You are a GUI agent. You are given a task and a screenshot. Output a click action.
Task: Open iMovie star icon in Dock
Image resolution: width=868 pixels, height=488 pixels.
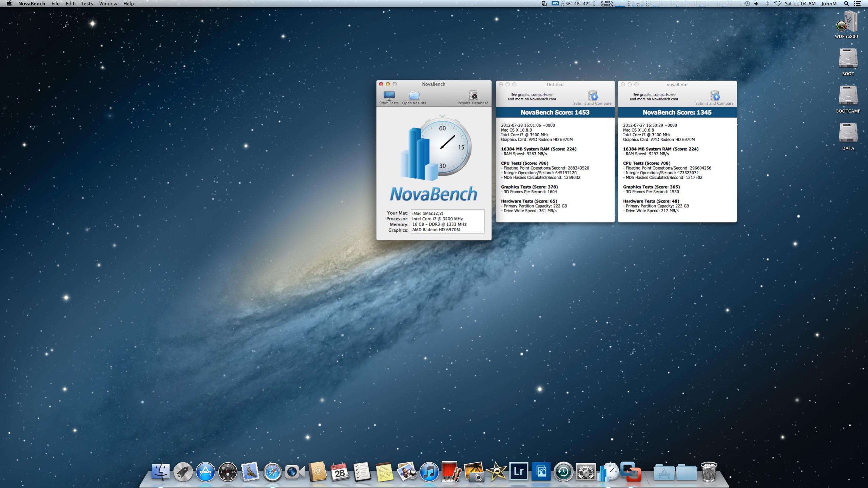[x=496, y=471]
